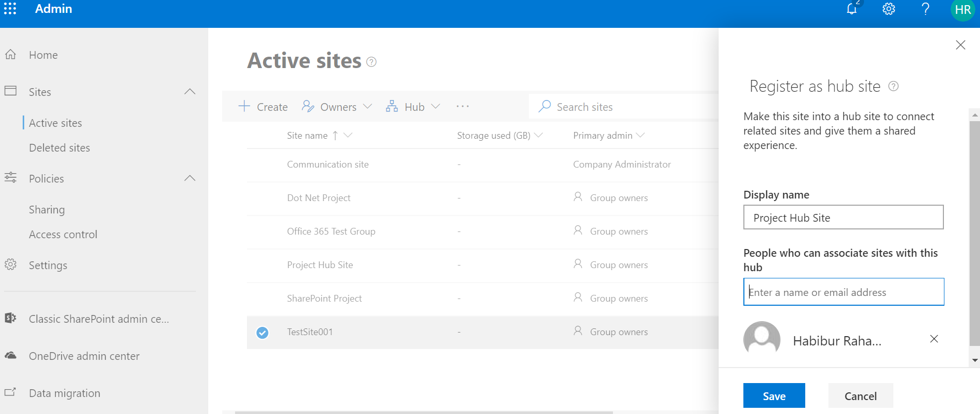Open the Owners dropdown menu

click(337, 107)
